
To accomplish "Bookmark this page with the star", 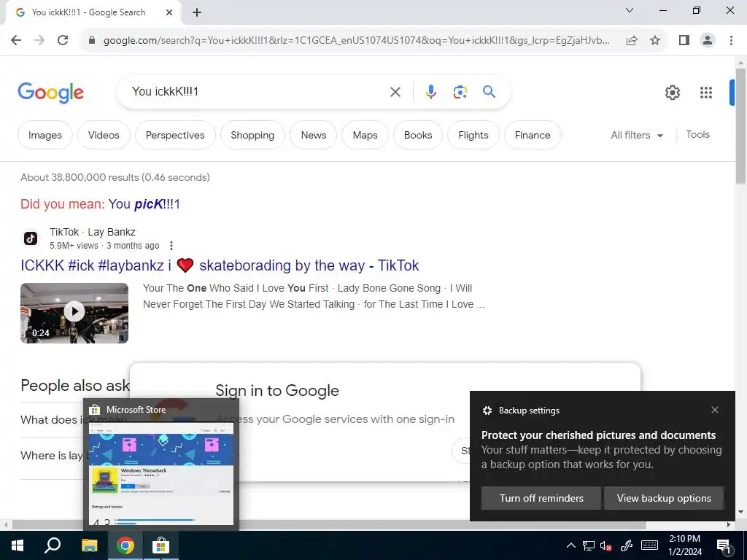I will tap(655, 41).
